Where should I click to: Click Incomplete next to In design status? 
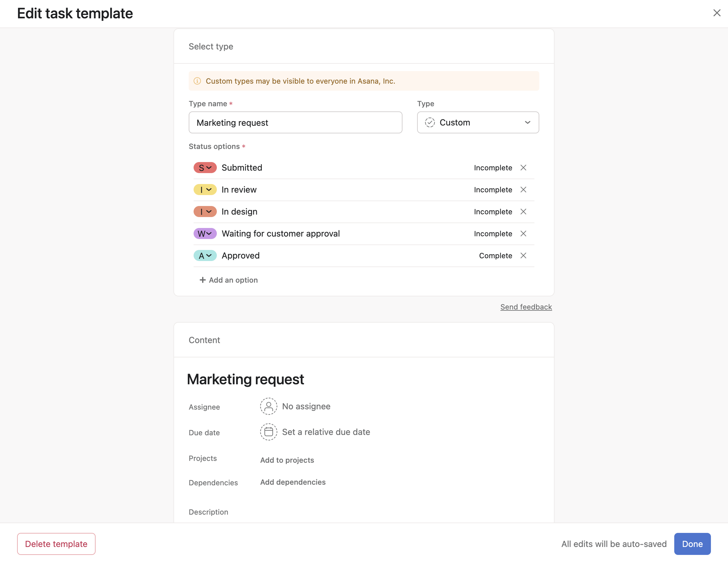point(493,212)
